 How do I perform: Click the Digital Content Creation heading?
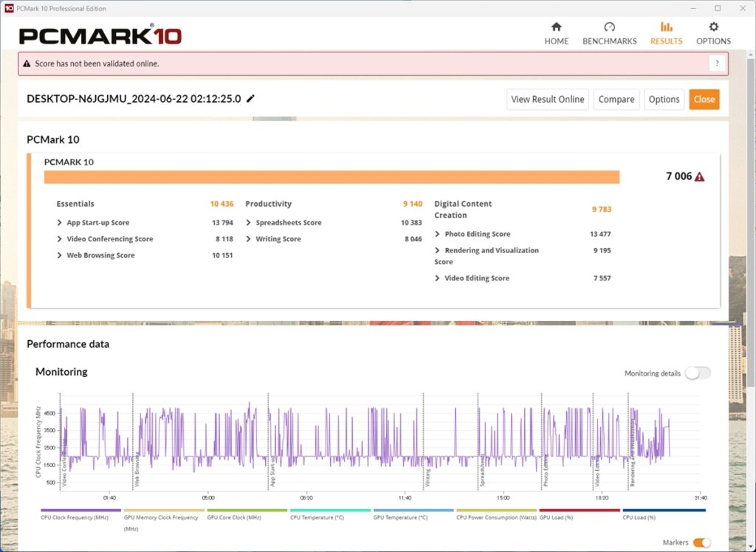(x=463, y=210)
